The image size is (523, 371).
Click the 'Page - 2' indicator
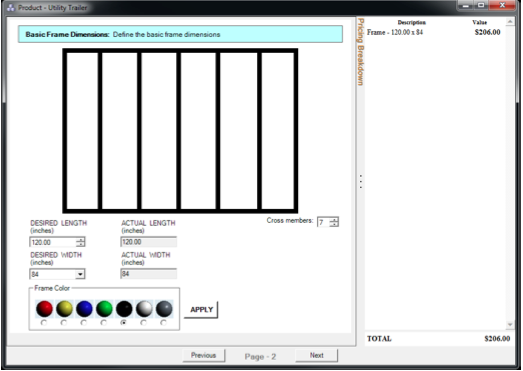(260, 357)
